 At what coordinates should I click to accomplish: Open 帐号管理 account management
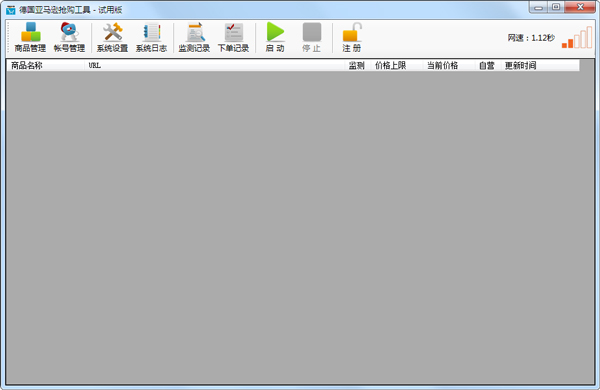click(69, 37)
